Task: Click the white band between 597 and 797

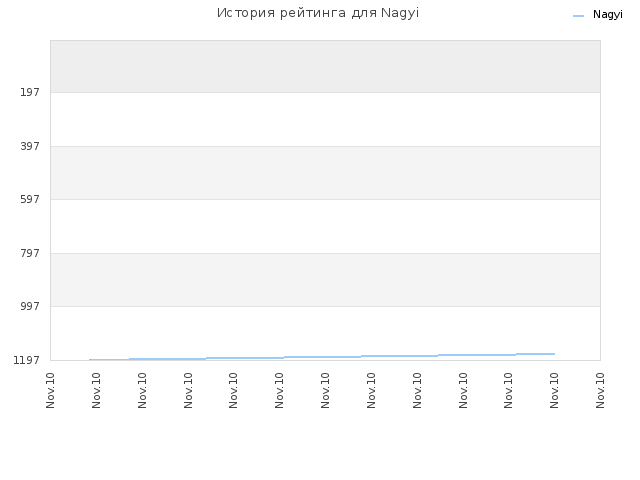Action: click(x=325, y=226)
